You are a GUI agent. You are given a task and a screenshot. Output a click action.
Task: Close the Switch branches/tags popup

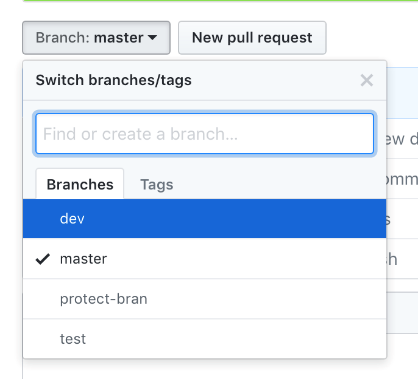click(x=367, y=80)
